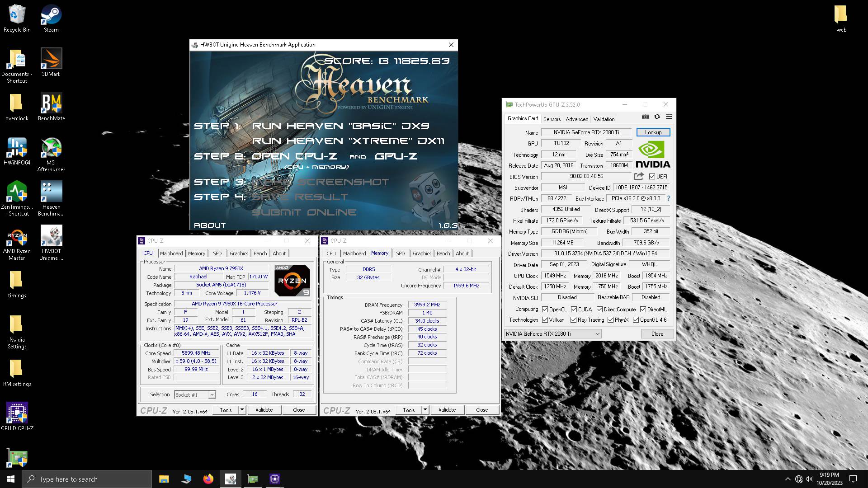Open Tools dropdown arrow in CPU-Z Memory window
Viewport: 868px width, 488px height.
[425, 410]
